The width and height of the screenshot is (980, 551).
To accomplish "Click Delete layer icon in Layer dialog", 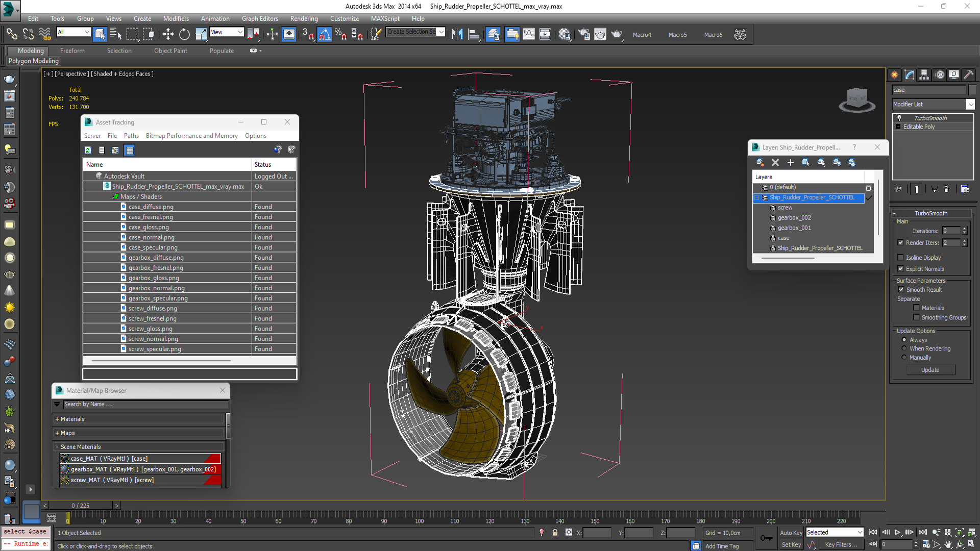I will (775, 162).
